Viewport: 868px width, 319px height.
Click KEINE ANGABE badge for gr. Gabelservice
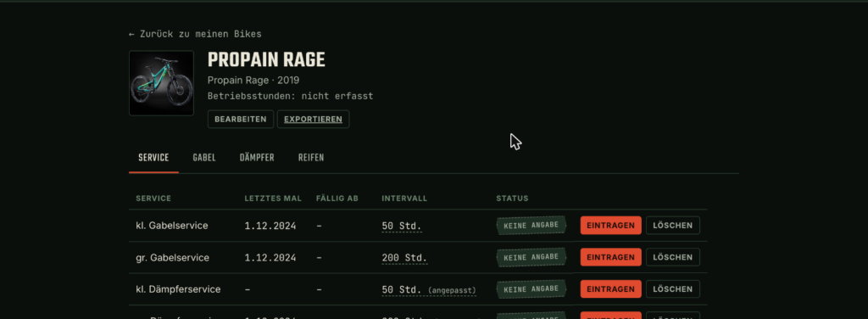pyautogui.click(x=531, y=258)
